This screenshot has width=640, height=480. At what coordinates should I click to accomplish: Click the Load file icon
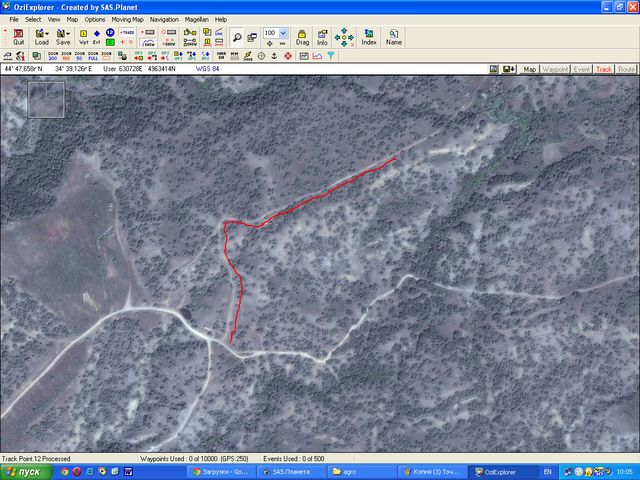[x=41, y=37]
